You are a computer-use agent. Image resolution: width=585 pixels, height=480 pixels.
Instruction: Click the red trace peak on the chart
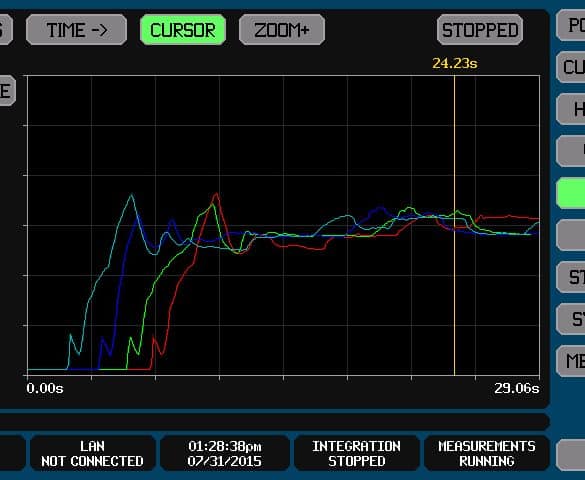click(216, 194)
